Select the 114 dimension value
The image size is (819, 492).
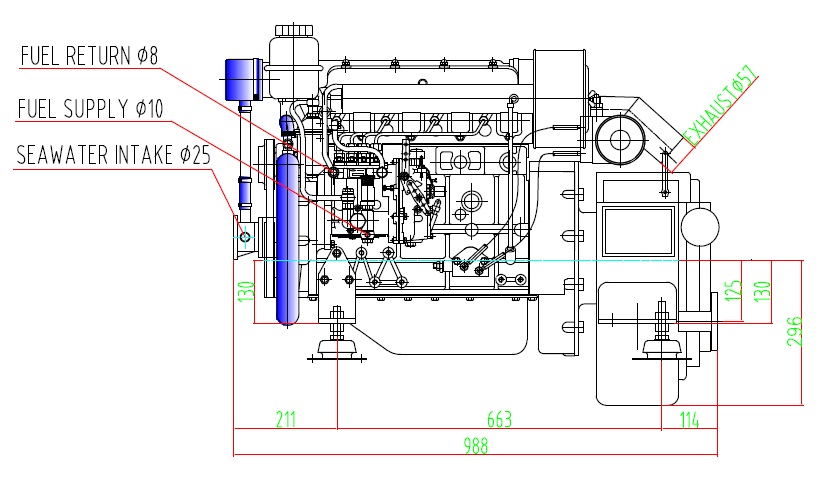[x=689, y=419]
